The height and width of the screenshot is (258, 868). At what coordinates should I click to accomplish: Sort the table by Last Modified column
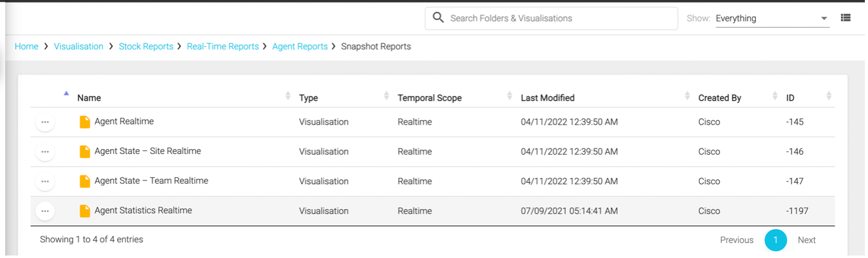pos(548,98)
